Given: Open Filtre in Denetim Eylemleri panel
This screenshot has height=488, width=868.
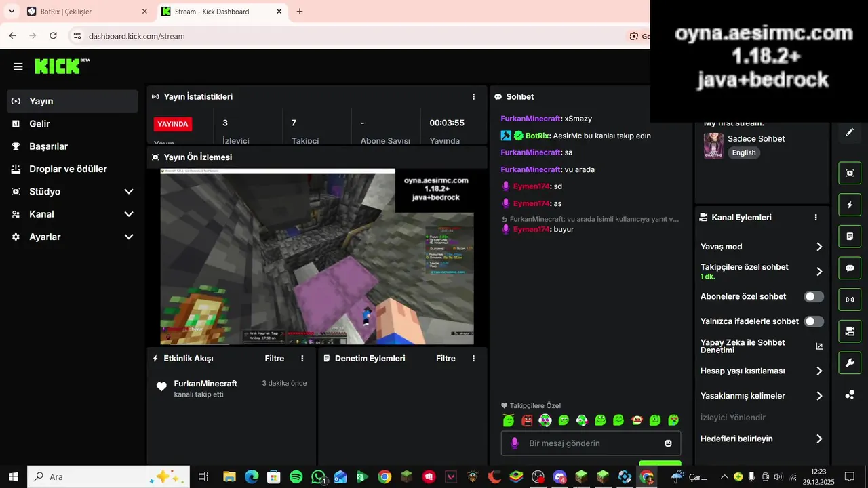Looking at the screenshot, I should [x=446, y=358].
